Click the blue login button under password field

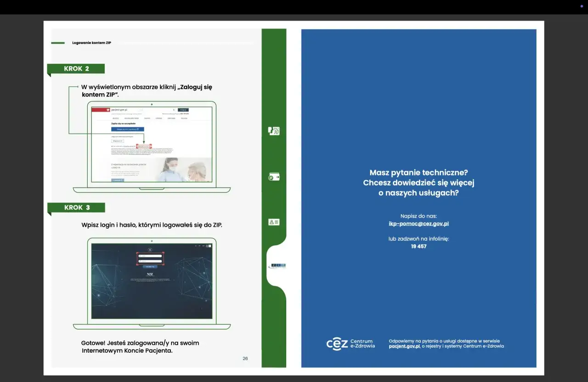150,266
